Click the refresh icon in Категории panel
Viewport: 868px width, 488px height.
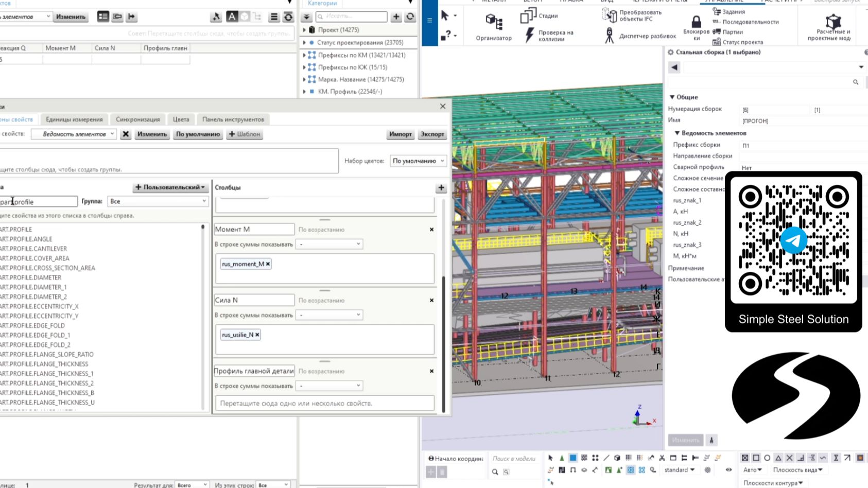pyautogui.click(x=410, y=17)
